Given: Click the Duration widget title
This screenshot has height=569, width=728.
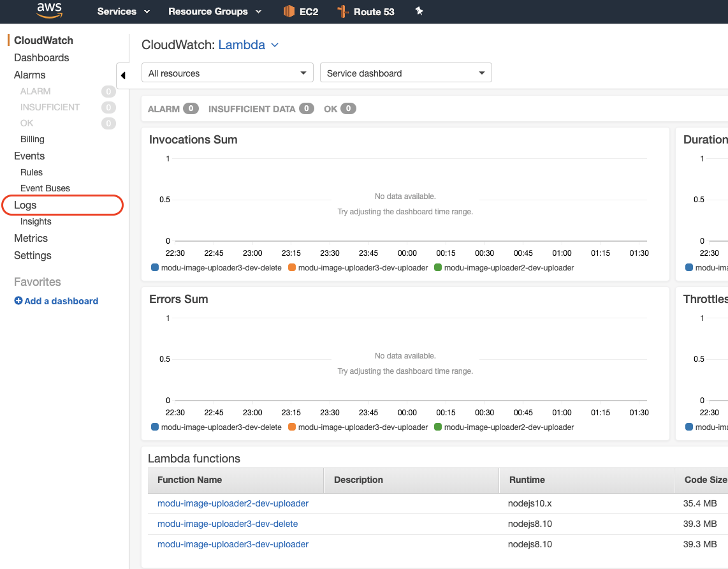Looking at the screenshot, I should [x=705, y=140].
